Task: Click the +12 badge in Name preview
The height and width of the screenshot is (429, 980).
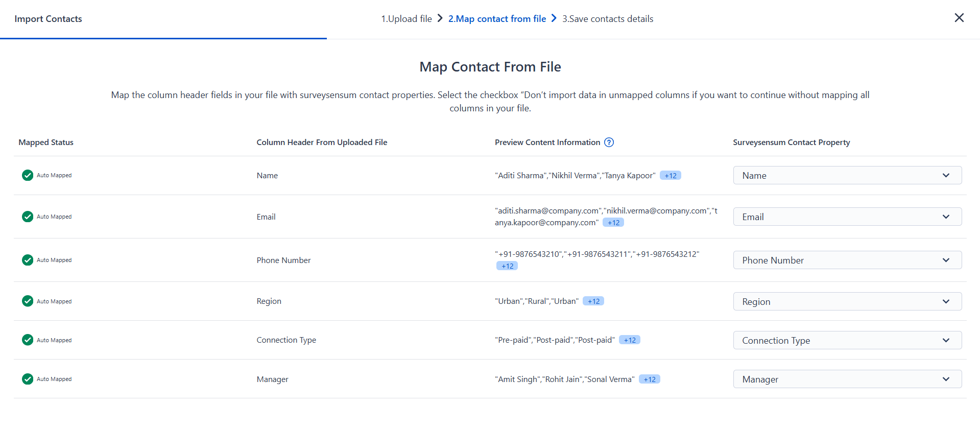Action: click(x=670, y=176)
